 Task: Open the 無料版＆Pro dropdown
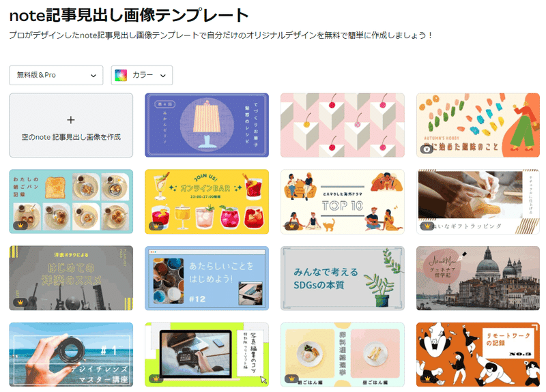click(56, 75)
